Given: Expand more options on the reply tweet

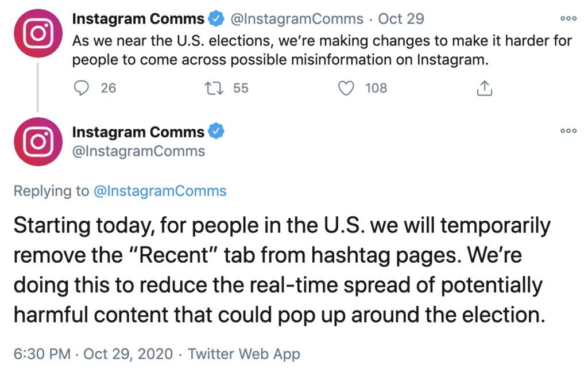Looking at the screenshot, I should pyautogui.click(x=568, y=131).
